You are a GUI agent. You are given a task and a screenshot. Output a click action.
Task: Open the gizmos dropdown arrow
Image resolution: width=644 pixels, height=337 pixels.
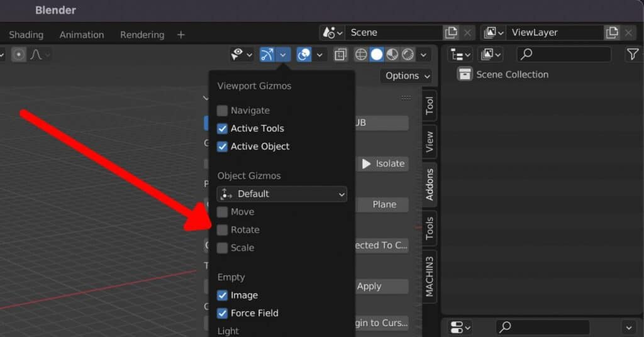[x=283, y=55]
